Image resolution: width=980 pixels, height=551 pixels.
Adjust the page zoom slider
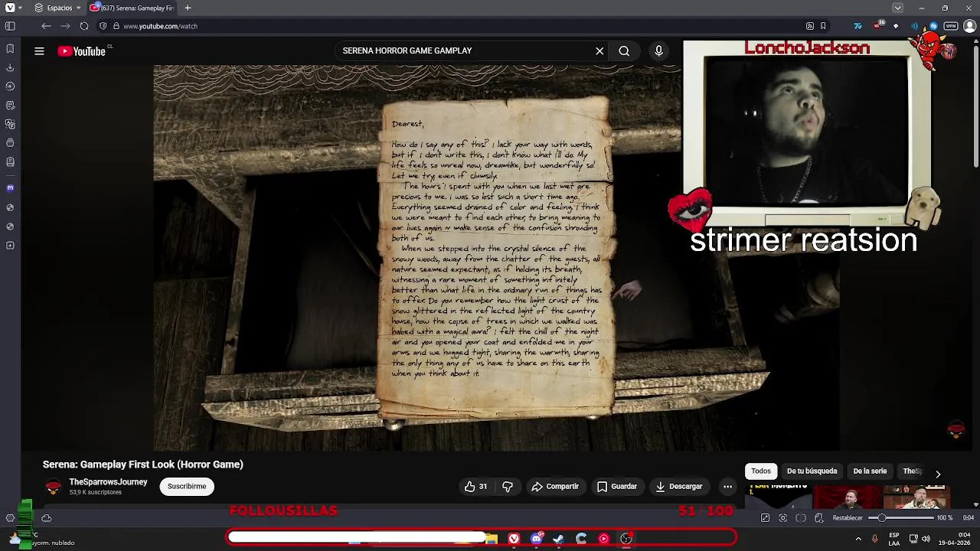[900, 518]
